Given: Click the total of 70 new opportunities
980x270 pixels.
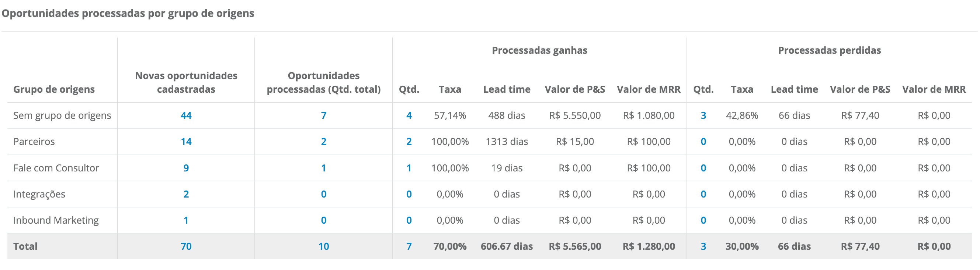Looking at the screenshot, I should coord(186,246).
